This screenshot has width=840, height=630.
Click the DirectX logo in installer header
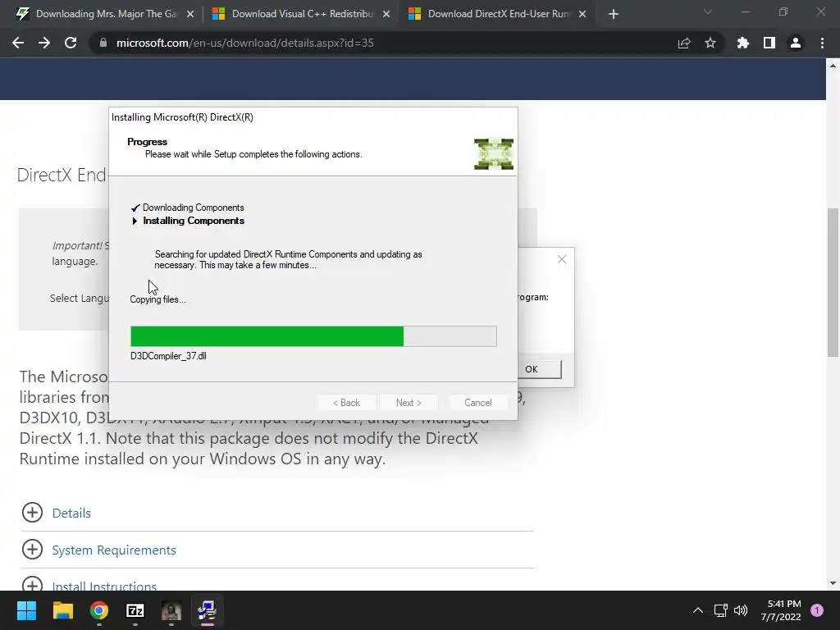[x=493, y=153]
